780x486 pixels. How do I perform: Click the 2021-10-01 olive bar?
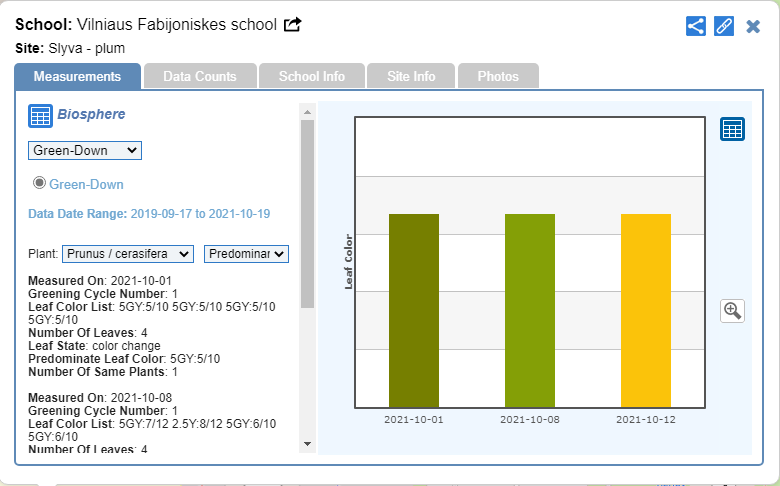pyautogui.click(x=414, y=310)
